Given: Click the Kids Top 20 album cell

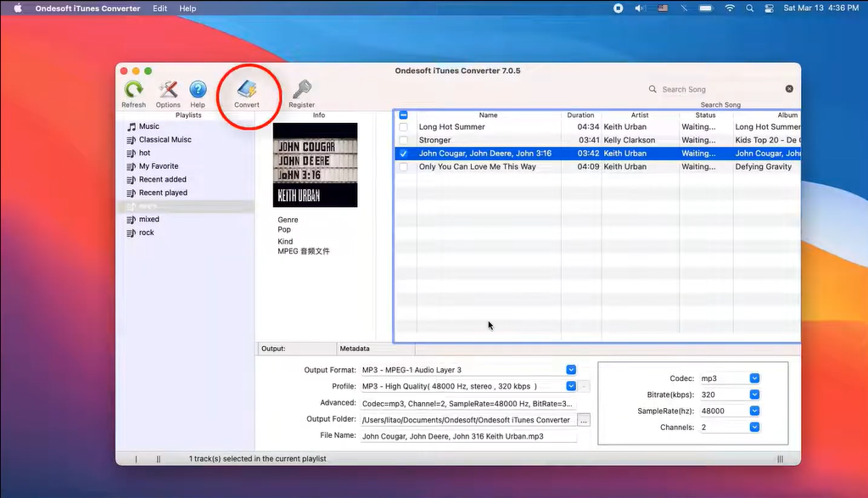Looking at the screenshot, I should tap(767, 141).
